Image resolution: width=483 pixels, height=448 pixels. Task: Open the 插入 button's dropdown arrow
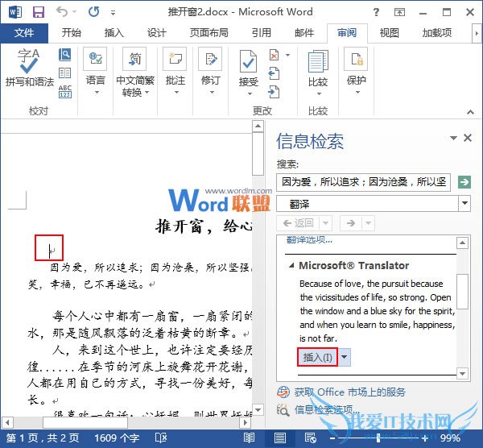point(344,357)
